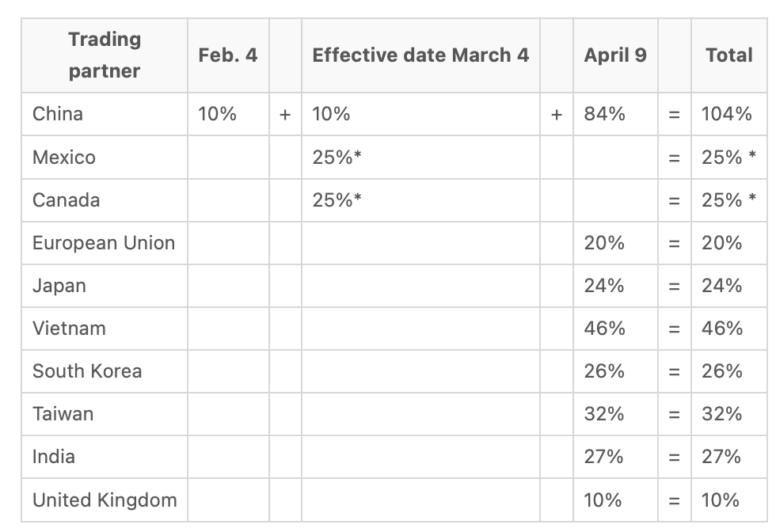This screenshot has height=532, width=776.
Task: Click the China row label
Action: [x=58, y=114]
